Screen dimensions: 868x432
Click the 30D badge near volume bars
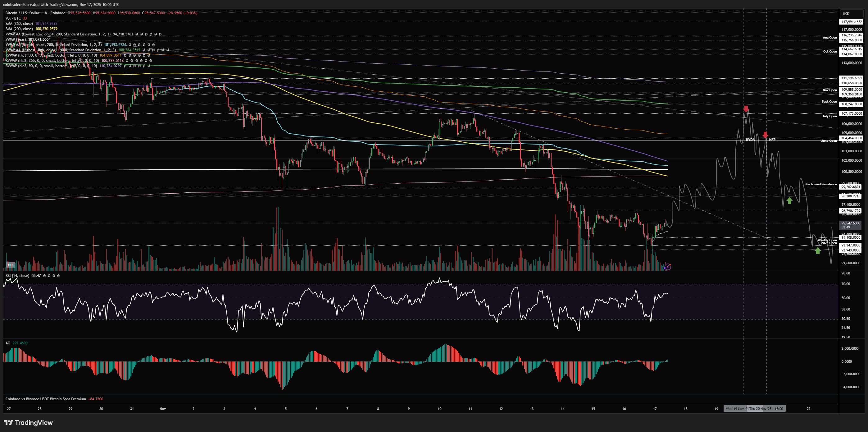click(11, 265)
